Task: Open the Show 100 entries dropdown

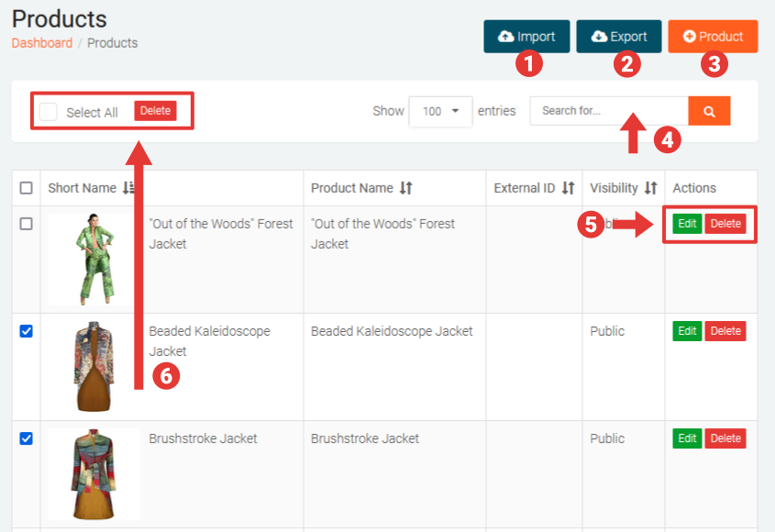Action: pyautogui.click(x=440, y=111)
